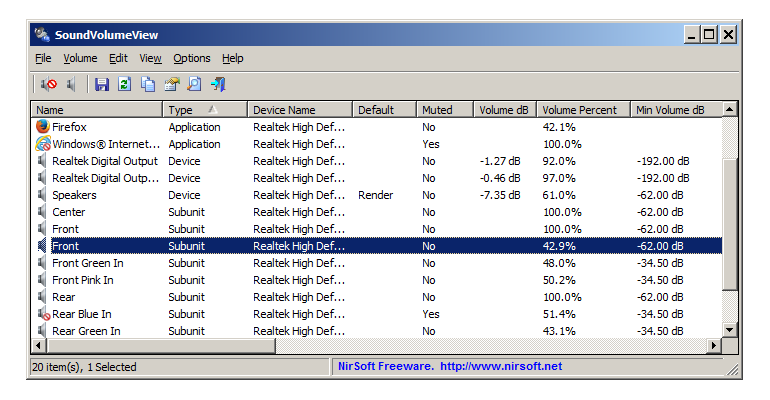Click the 51.4% volume percent cell

559,314
